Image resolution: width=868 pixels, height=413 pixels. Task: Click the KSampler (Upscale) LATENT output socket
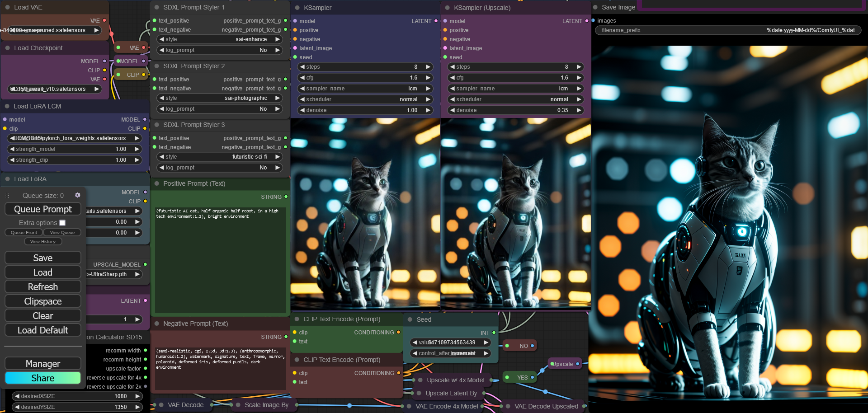point(587,21)
